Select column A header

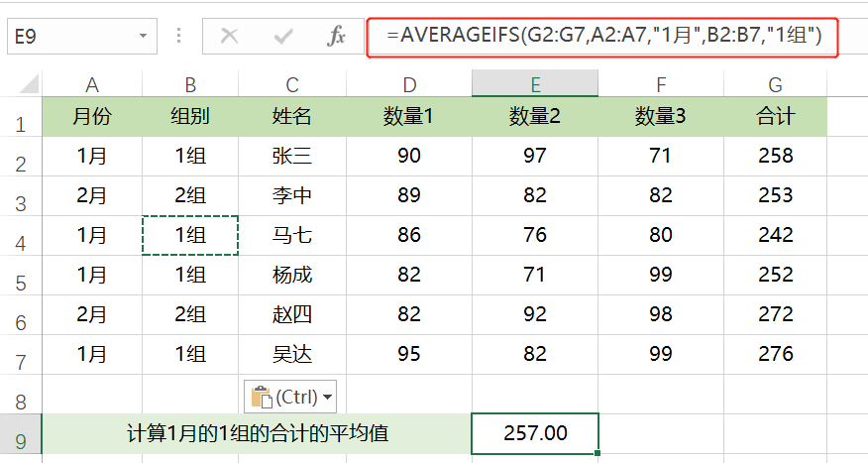[92, 84]
